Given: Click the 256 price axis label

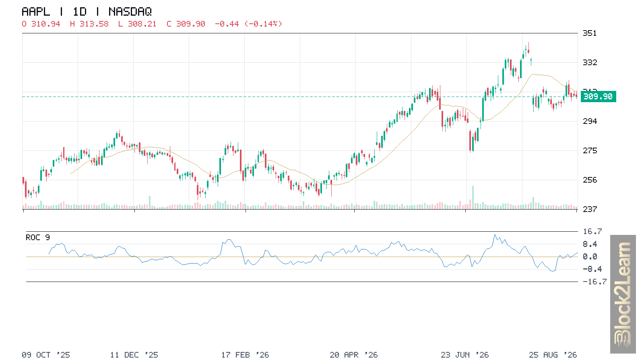Looking at the screenshot, I should [590, 180].
